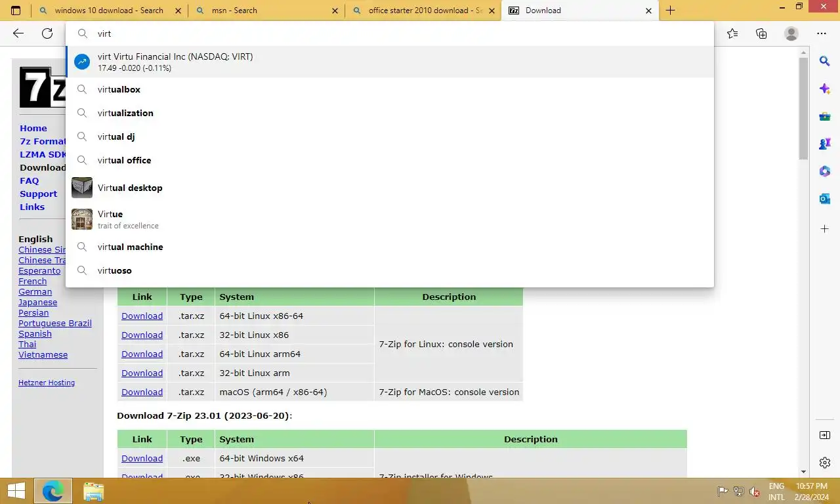Open the Hetzner Hosting link

[x=47, y=383]
